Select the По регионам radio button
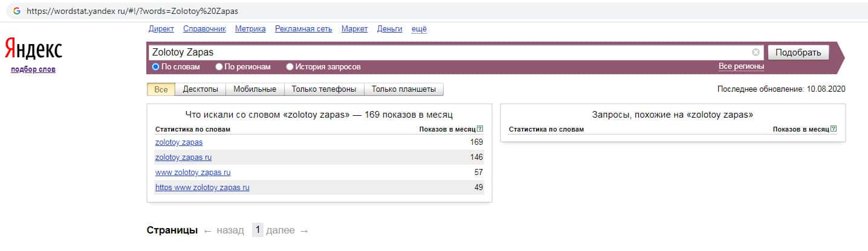 point(219,67)
